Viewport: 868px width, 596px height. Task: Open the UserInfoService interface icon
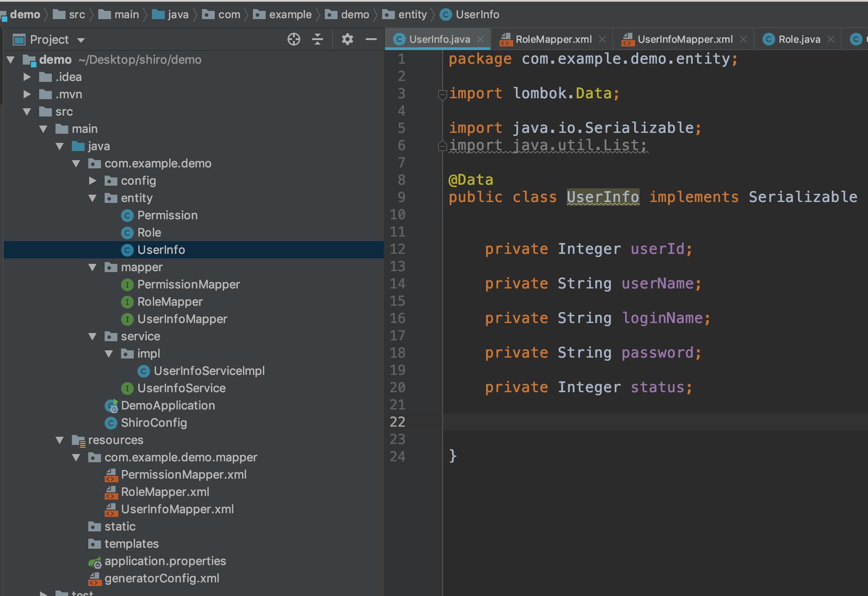[127, 389]
